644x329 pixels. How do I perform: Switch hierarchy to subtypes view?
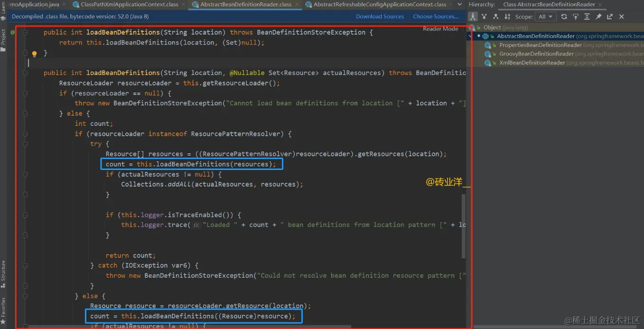pyautogui.click(x=495, y=17)
